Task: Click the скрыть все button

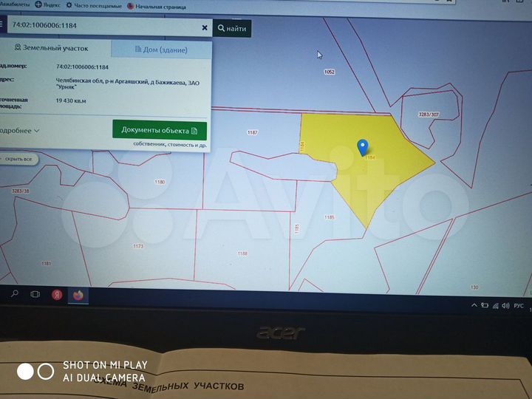Action: 18,159
